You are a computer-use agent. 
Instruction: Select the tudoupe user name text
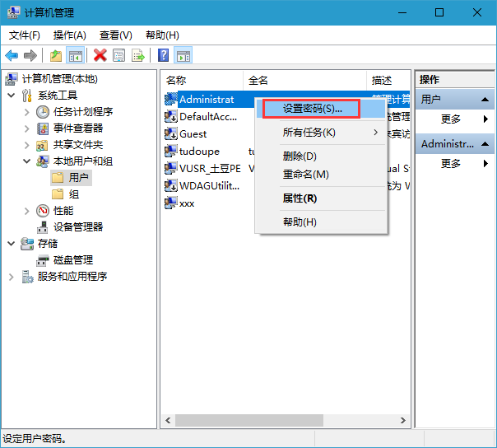(x=199, y=152)
